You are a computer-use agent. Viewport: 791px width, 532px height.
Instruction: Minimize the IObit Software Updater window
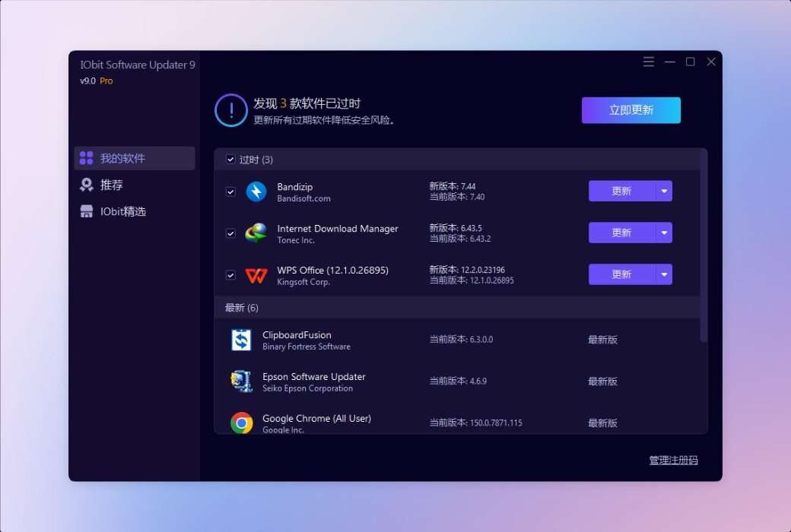click(670, 62)
